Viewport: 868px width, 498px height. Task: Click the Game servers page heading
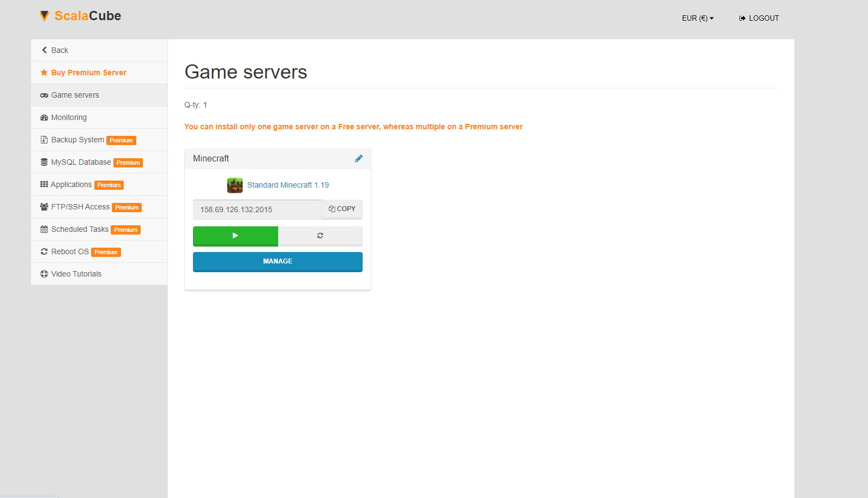[246, 72]
